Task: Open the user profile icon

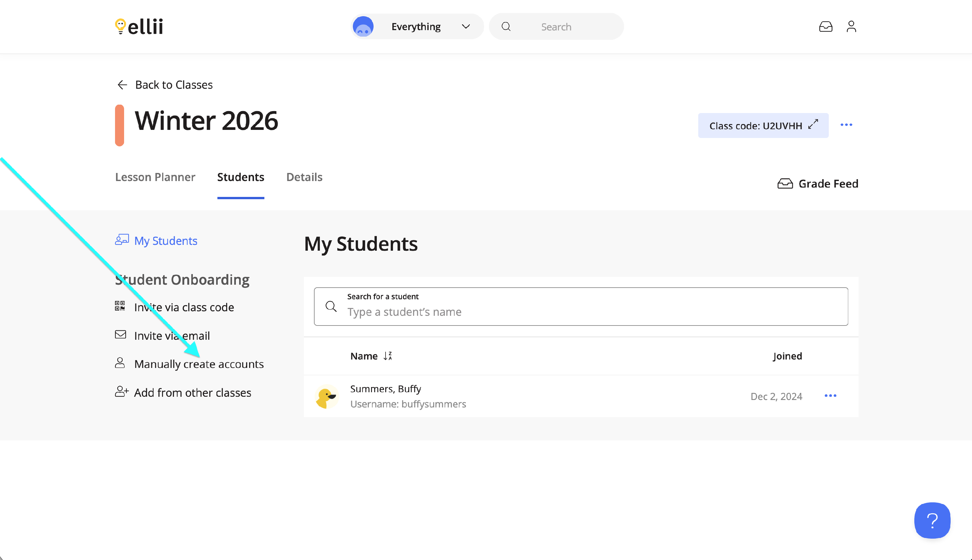Action: 851,27
